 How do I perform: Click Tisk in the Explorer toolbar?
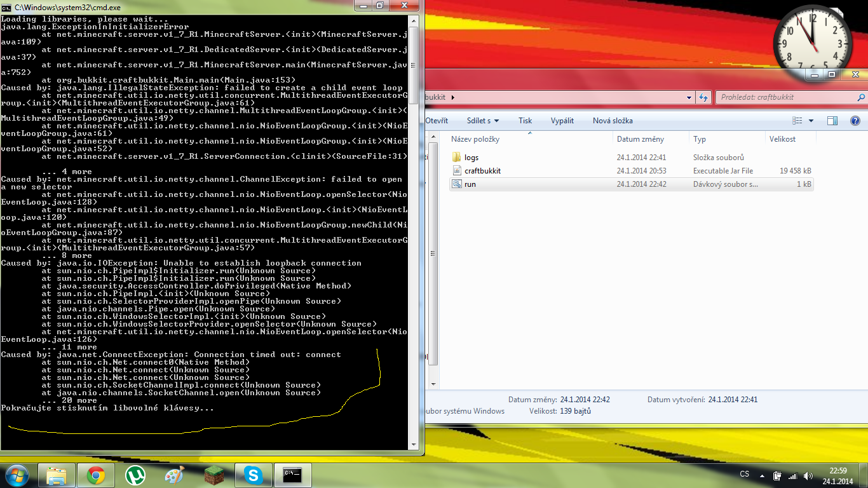[x=526, y=121]
